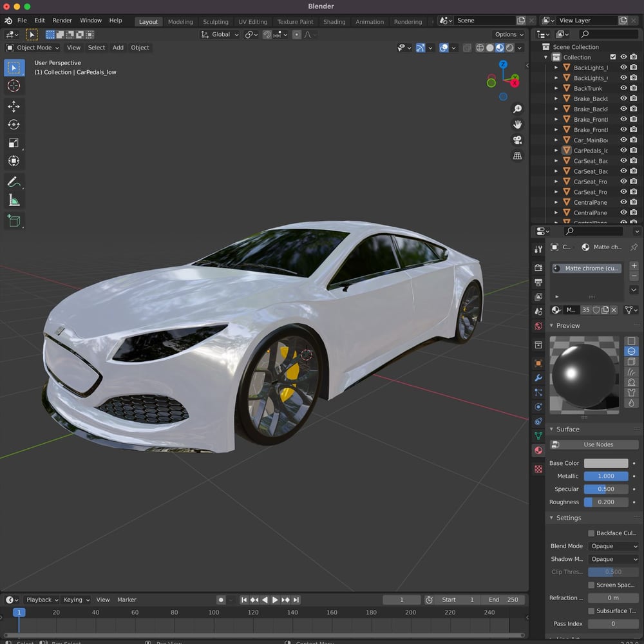Open the Object Mode dropdown
Image resolution: width=644 pixels, height=644 pixels.
pos(33,48)
